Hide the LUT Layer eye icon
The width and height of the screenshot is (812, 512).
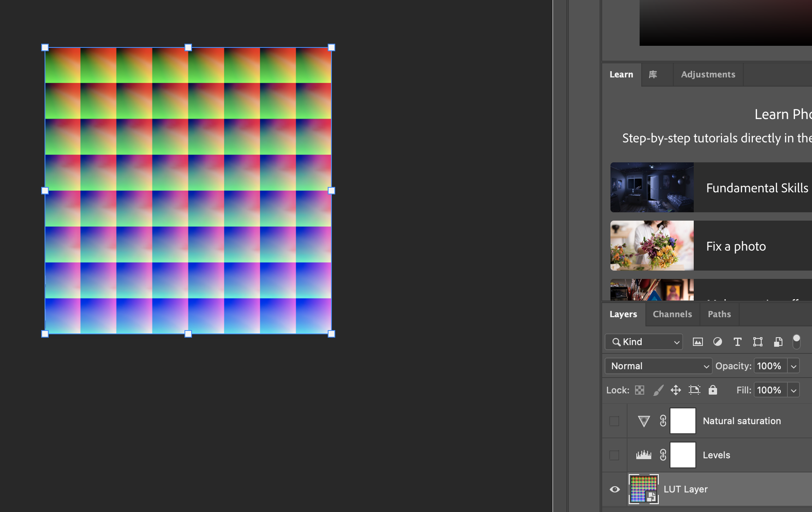615,489
